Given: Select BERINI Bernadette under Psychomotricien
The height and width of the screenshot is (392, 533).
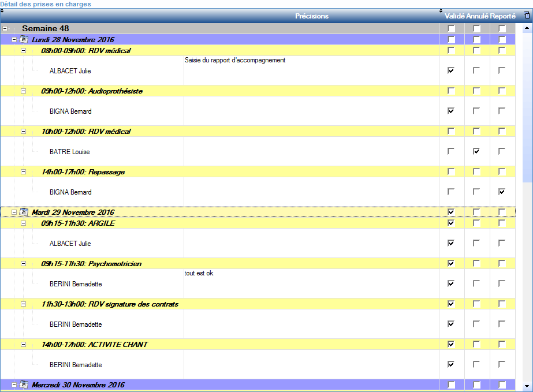Looking at the screenshot, I should [x=76, y=284].
